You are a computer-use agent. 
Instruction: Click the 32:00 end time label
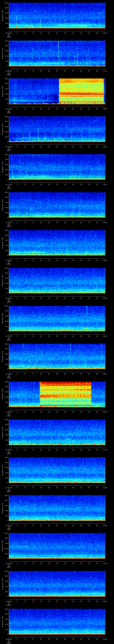pos(105,109)
